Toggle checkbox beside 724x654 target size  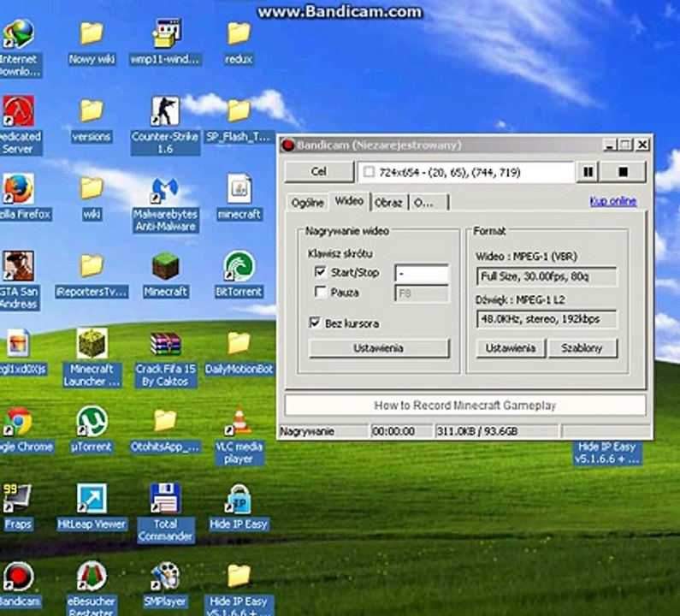(x=369, y=172)
